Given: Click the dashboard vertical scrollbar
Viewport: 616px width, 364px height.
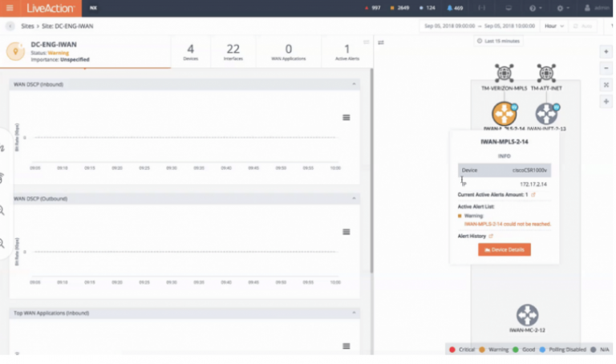Looking at the screenshot, I should (371, 171).
